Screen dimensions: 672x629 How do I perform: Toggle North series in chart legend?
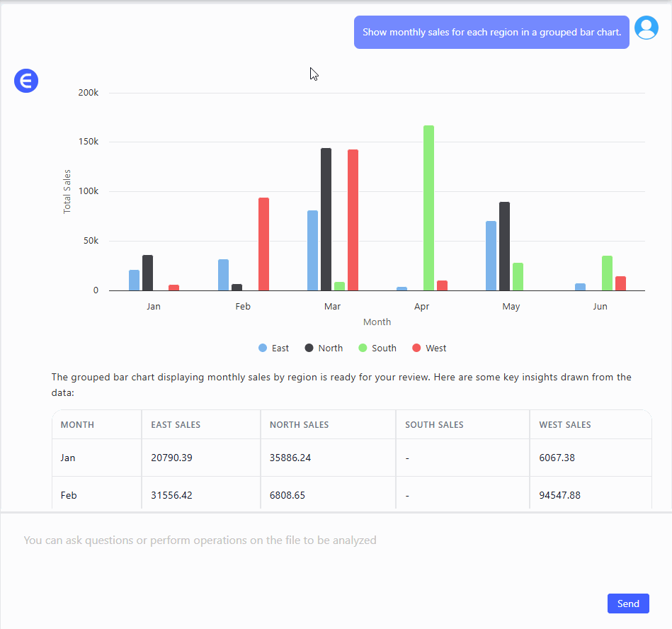click(323, 348)
